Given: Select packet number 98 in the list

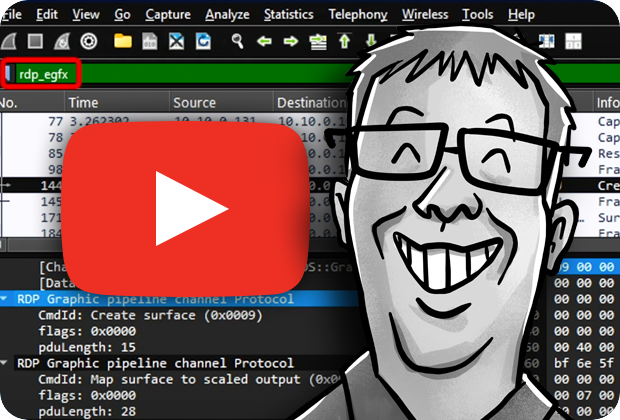Looking at the screenshot, I should [55, 169].
